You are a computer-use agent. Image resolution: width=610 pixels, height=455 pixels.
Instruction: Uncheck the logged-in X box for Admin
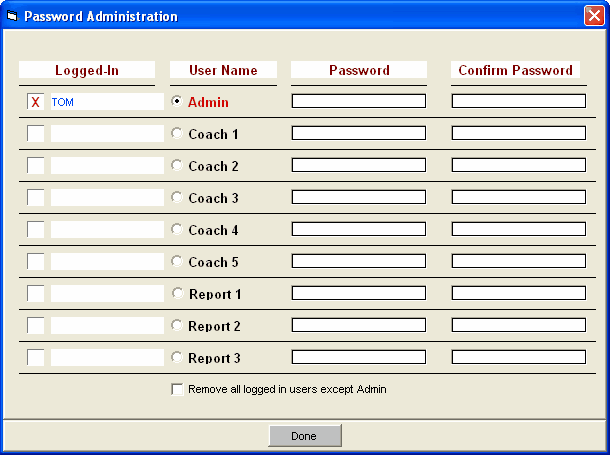point(35,102)
